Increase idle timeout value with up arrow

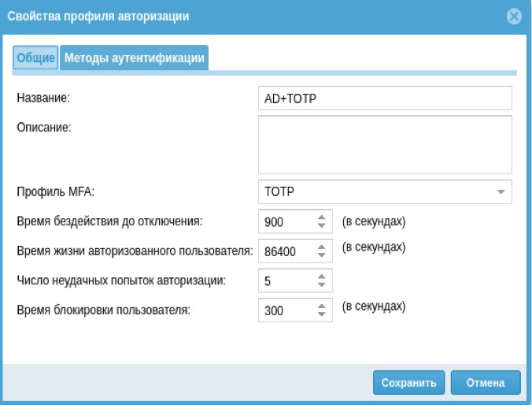coord(322,217)
